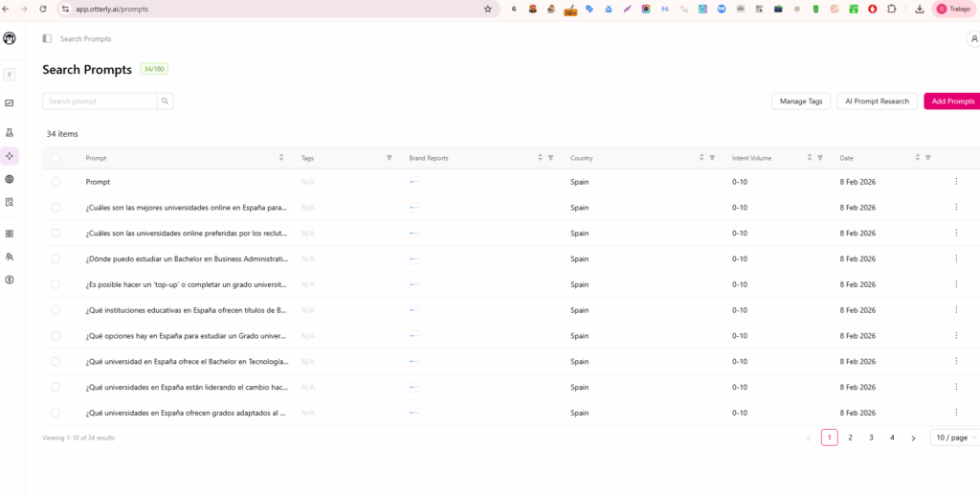The image size is (980, 495).
Task: Click the Otterly logo in sidebar
Action: 10,38
